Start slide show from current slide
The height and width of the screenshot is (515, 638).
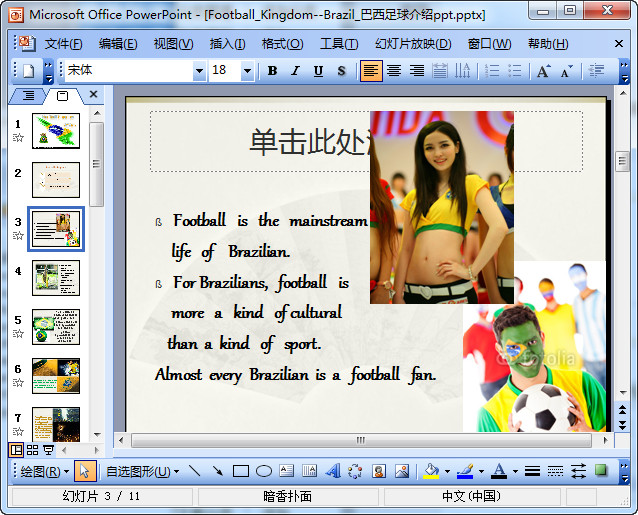(x=49, y=450)
